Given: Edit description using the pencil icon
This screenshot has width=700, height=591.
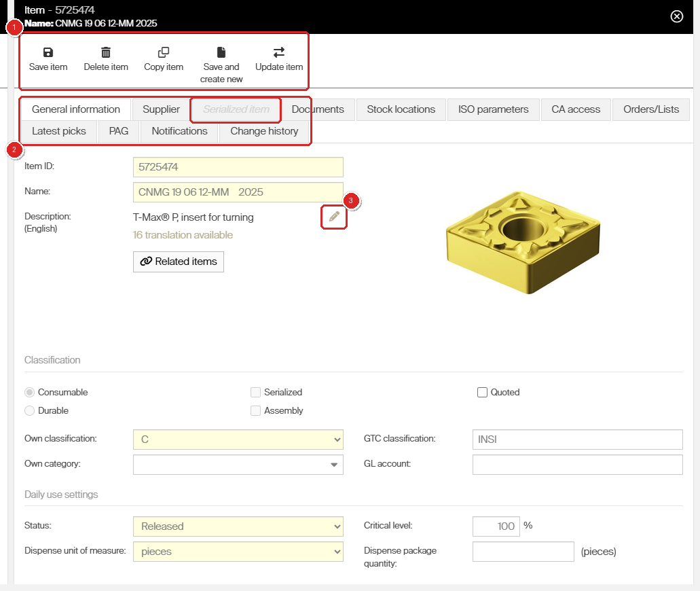Looking at the screenshot, I should [x=334, y=217].
